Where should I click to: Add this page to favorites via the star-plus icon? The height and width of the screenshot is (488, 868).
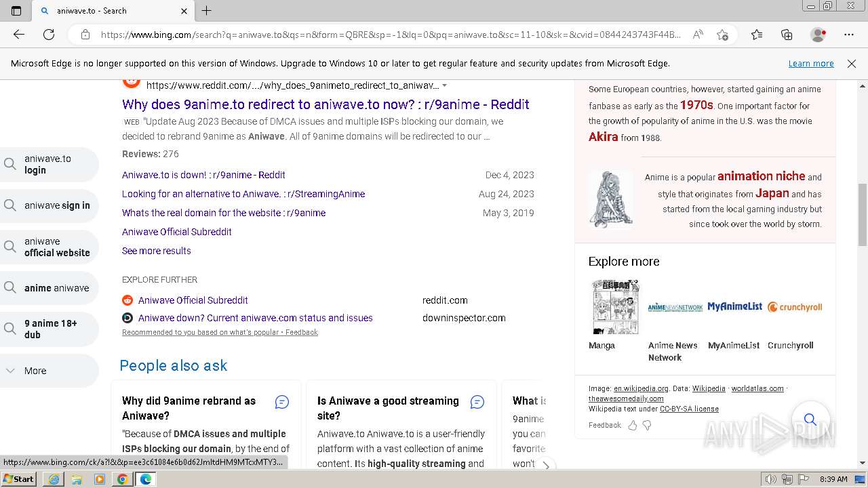[x=723, y=35]
